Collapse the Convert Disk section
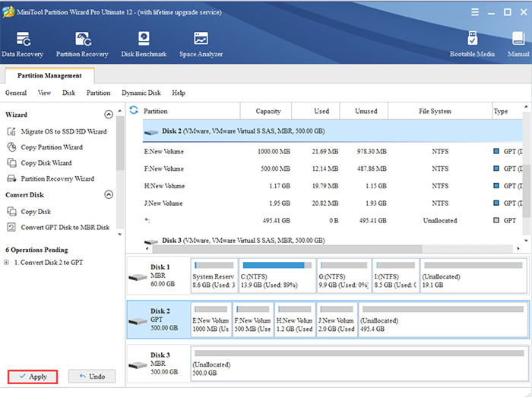 [108, 195]
